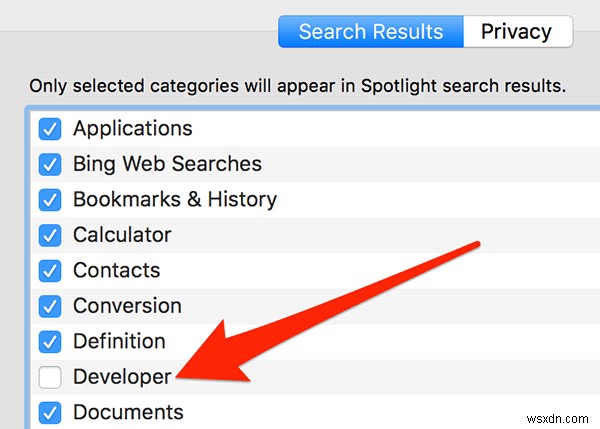Click the Bing Web Searches label
The image size is (600, 429).
167,164
